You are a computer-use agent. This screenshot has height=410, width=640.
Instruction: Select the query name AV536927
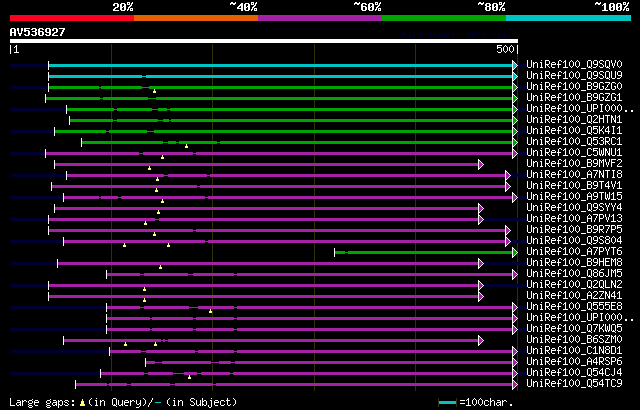coord(38,32)
